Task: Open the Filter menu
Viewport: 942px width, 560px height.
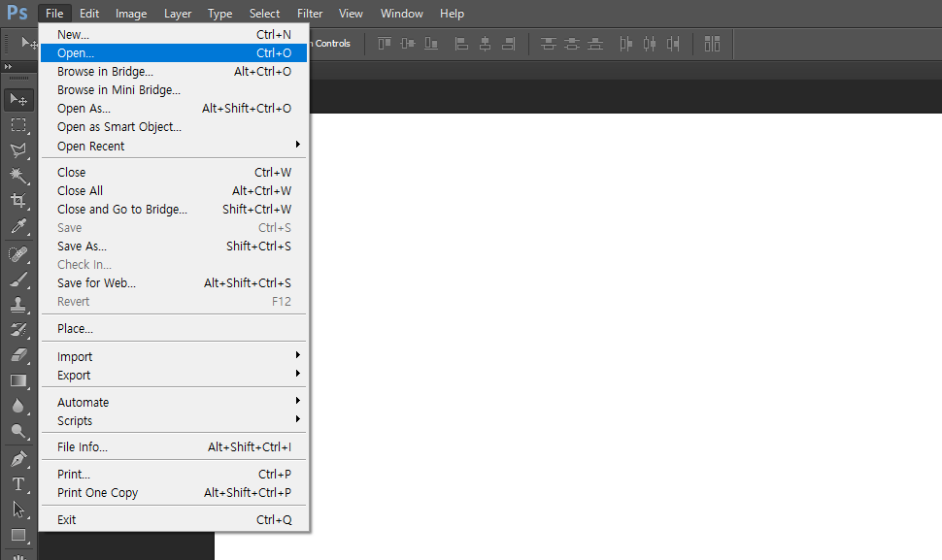Action: (310, 14)
